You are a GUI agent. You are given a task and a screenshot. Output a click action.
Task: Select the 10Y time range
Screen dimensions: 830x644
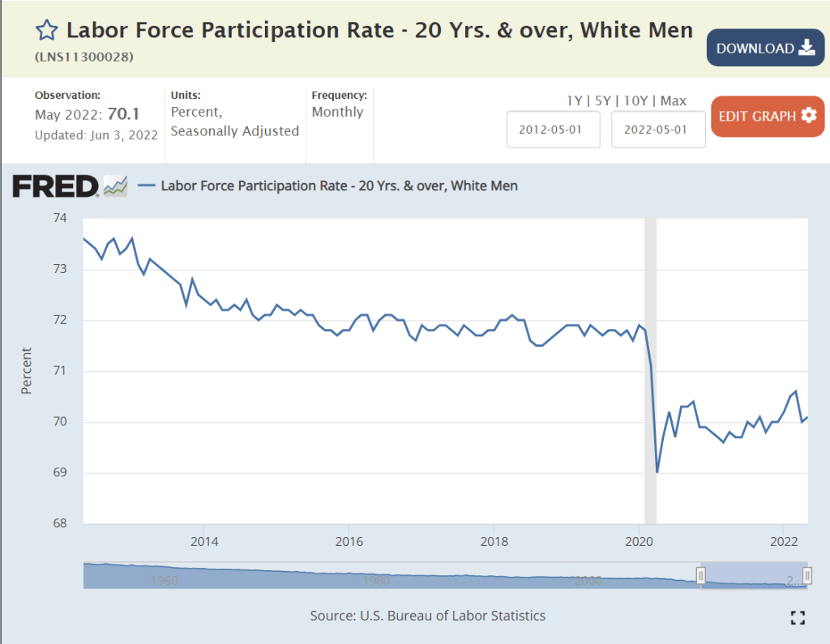638,100
